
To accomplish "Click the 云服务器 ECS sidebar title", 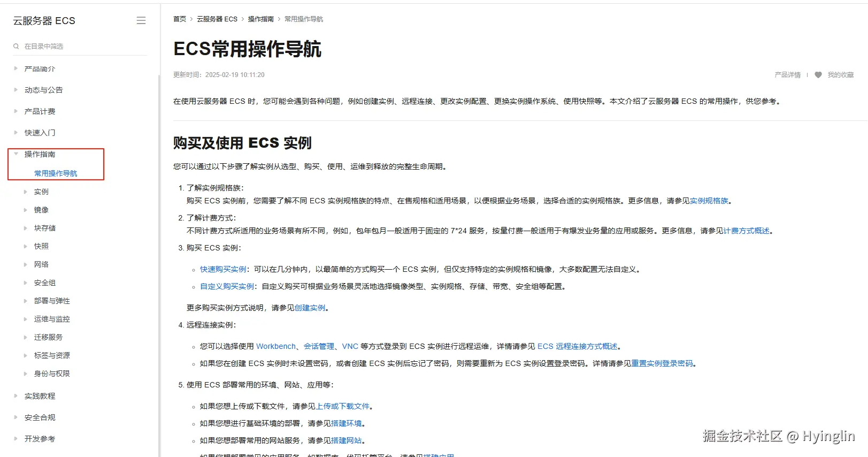I will click(x=44, y=21).
